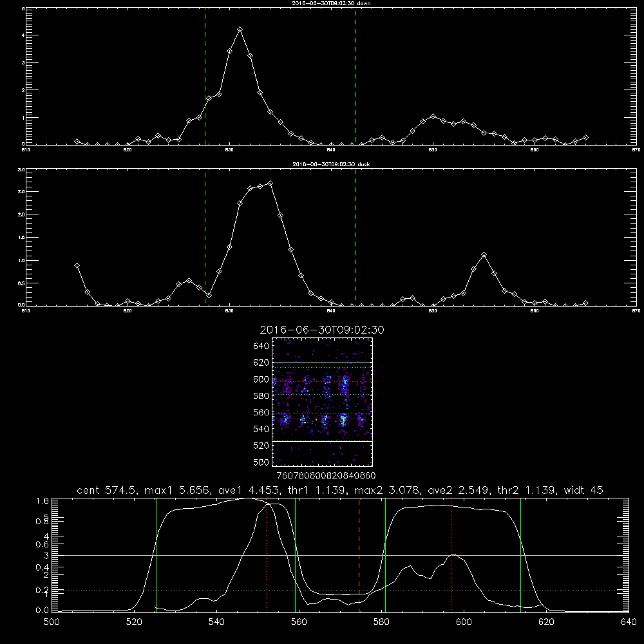This screenshot has width=644, height=644.
Task: Click x-axis label '640' of the bottom plot
Action: (x=629, y=622)
